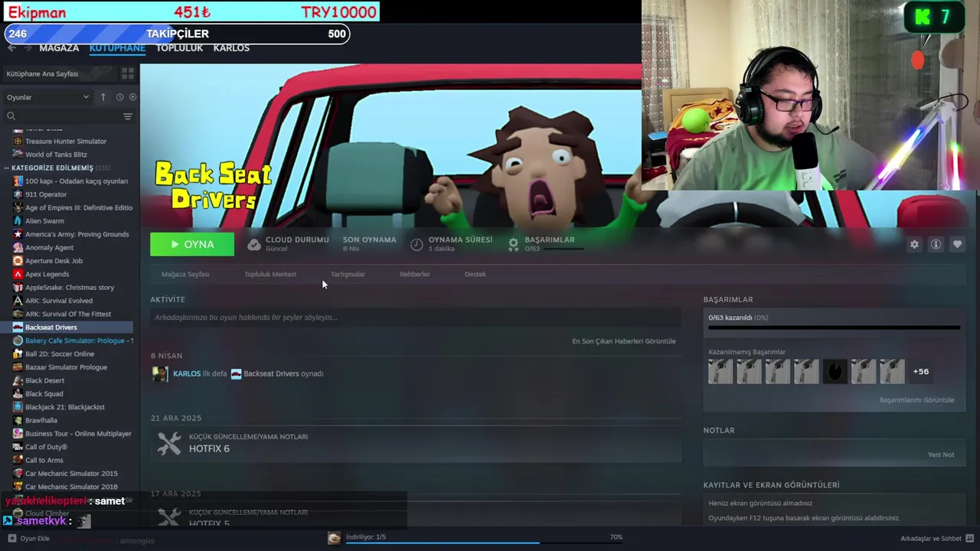Click the activity comment input field
The width and height of the screenshot is (980, 551).
pyautogui.click(x=416, y=317)
